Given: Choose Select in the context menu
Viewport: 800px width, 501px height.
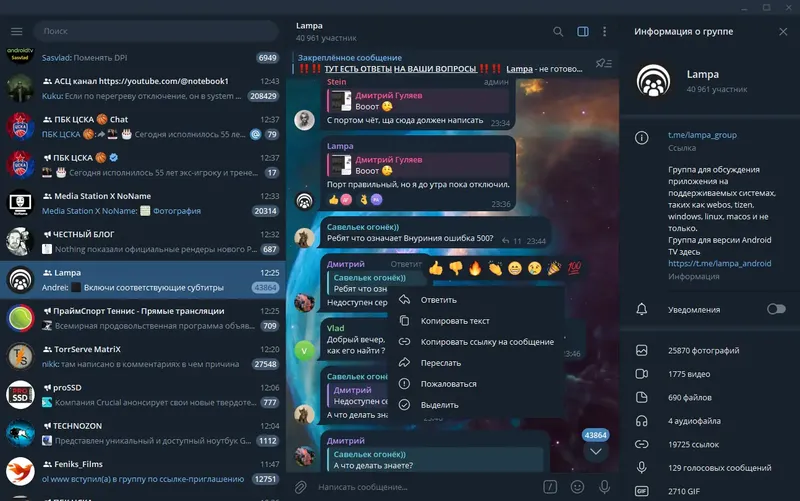Looking at the screenshot, I should coord(476,405).
